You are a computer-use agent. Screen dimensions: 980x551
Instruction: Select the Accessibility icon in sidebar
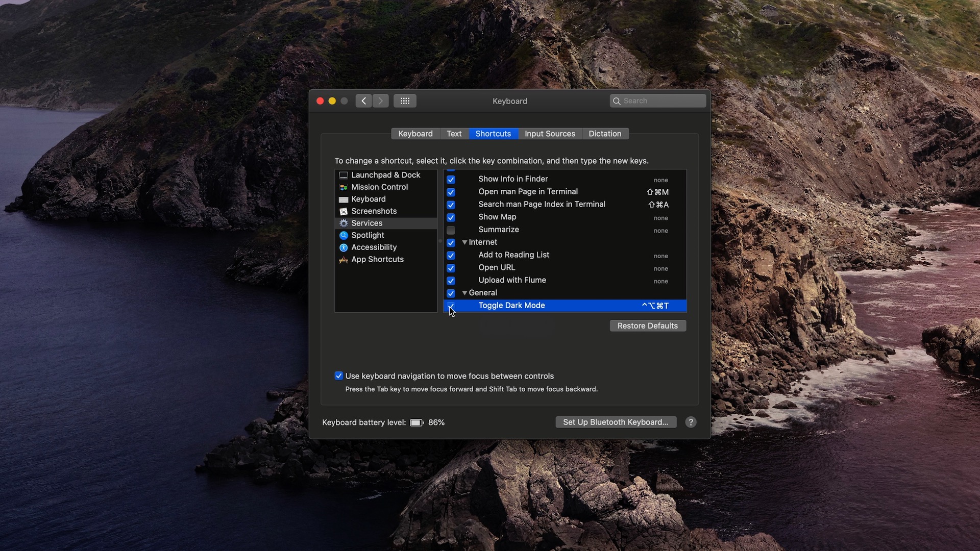pos(343,247)
